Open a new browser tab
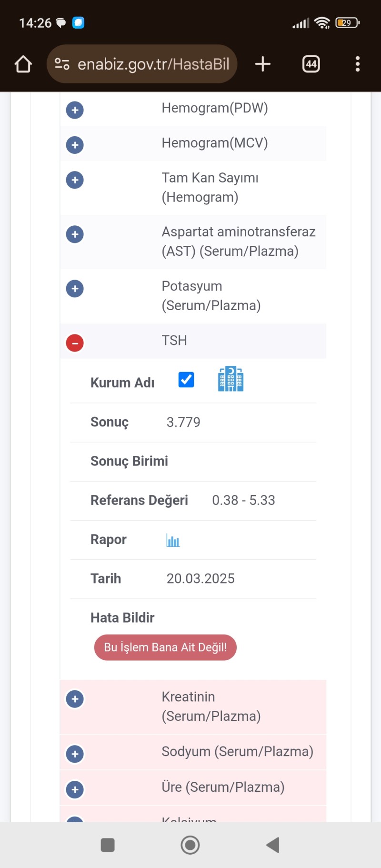 (262, 64)
